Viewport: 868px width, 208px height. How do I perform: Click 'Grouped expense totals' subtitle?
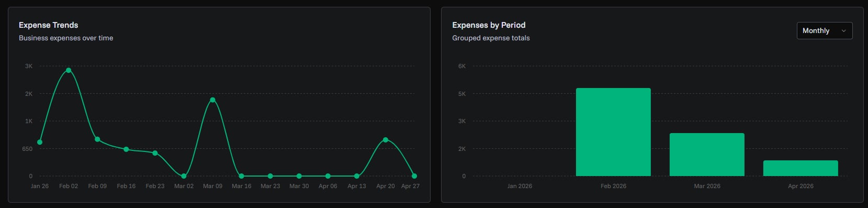pyautogui.click(x=491, y=38)
